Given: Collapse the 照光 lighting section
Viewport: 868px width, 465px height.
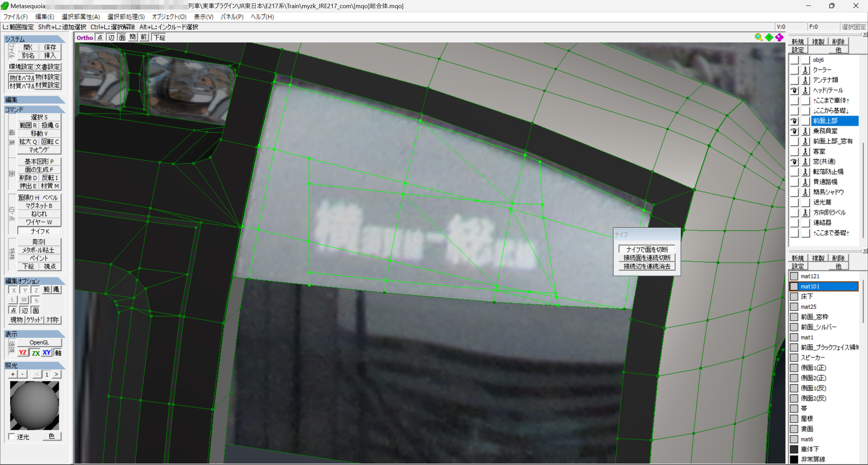Looking at the screenshot, I should point(34,365).
